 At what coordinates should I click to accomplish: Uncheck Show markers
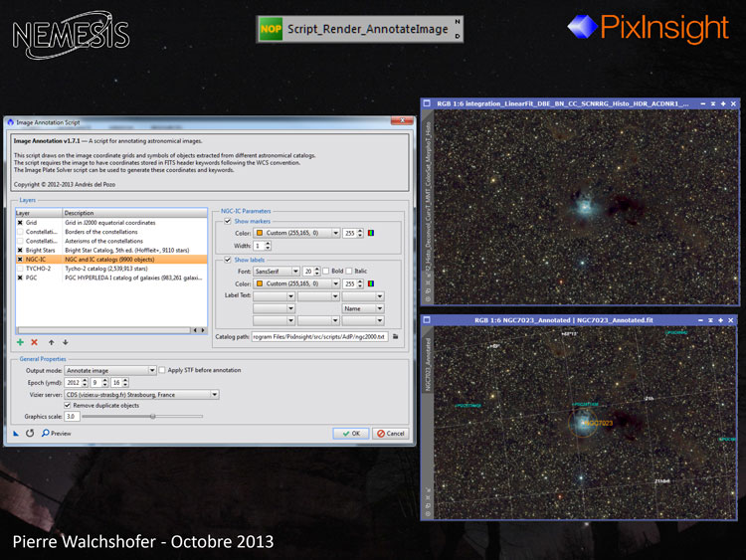pos(228,221)
